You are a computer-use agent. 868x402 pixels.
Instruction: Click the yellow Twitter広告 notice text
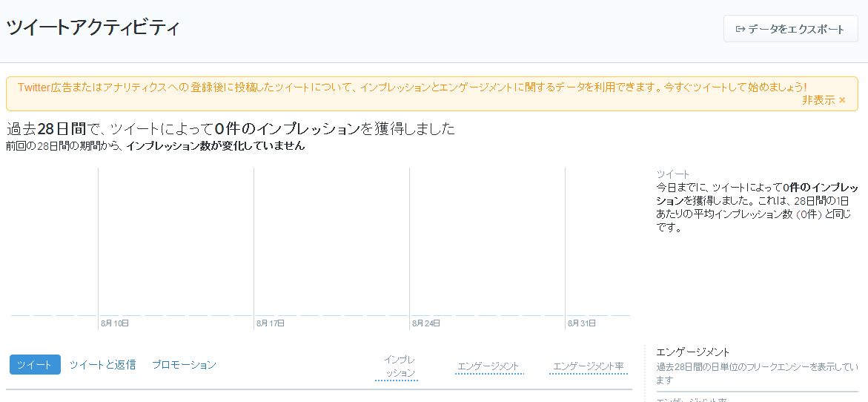point(412,88)
